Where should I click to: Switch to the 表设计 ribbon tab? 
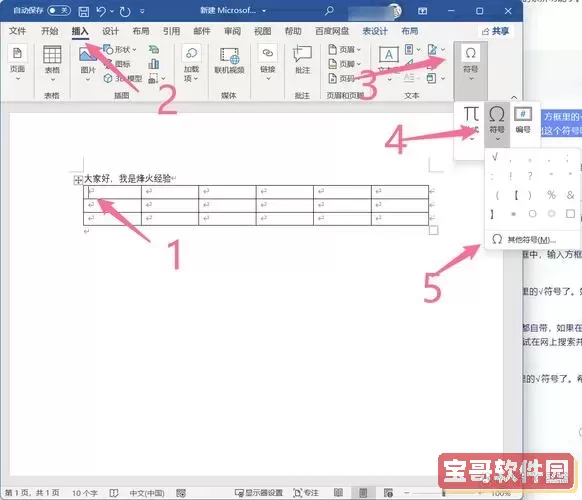pyautogui.click(x=375, y=31)
